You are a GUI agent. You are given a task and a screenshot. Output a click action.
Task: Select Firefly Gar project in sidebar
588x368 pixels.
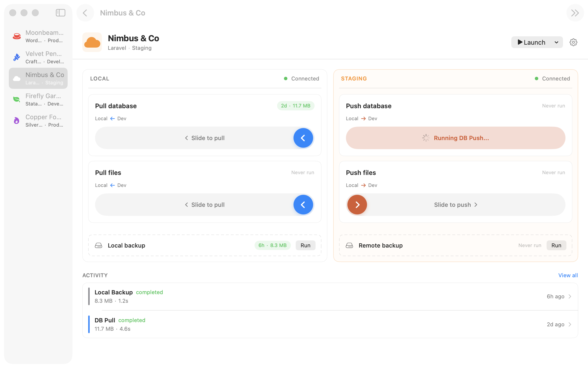click(x=38, y=99)
